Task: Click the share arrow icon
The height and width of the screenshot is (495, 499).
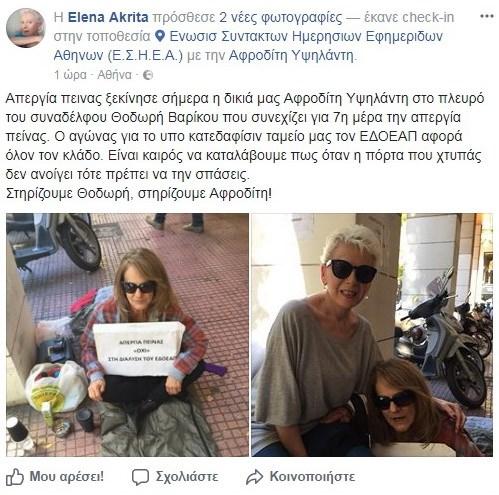Action: (x=254, y=477)
